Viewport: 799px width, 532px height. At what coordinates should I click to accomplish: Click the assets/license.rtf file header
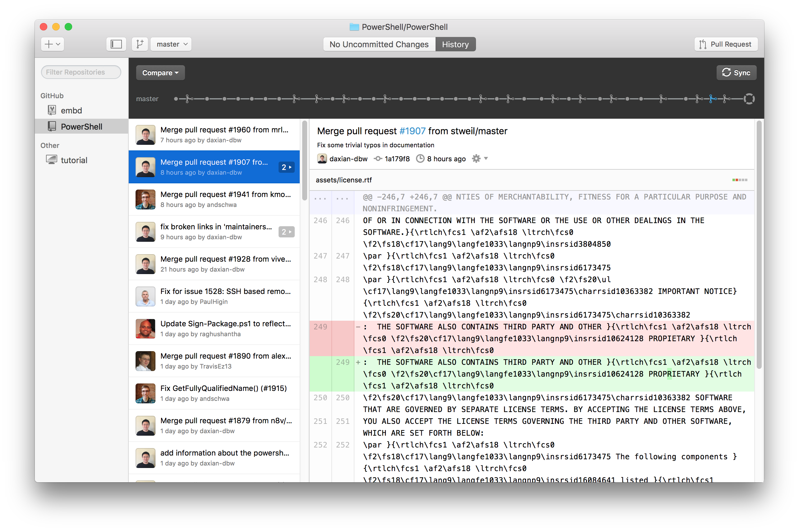(x=532, y=180)
